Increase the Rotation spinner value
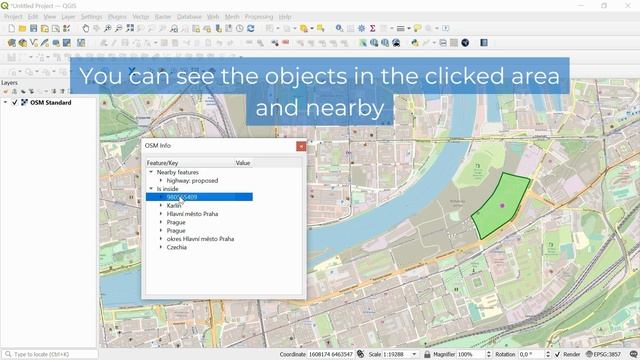This screenshot has width=640, height=360. coord(548,352)
